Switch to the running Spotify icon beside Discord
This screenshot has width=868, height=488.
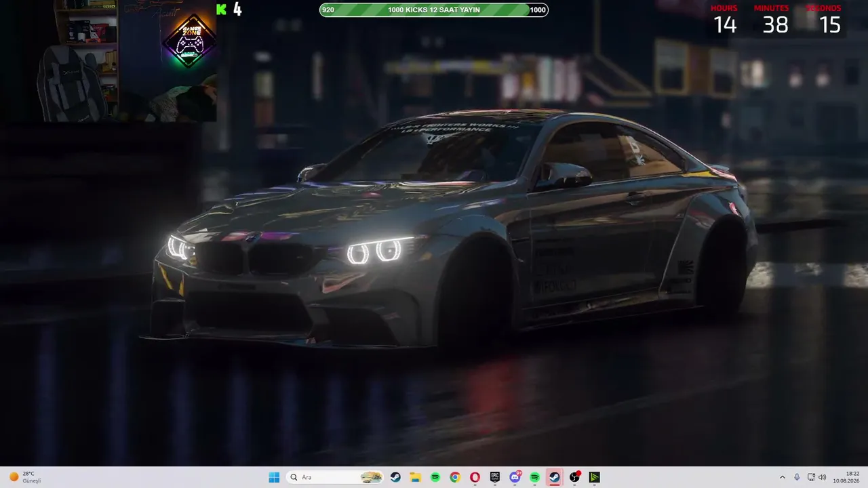point(534,477)
